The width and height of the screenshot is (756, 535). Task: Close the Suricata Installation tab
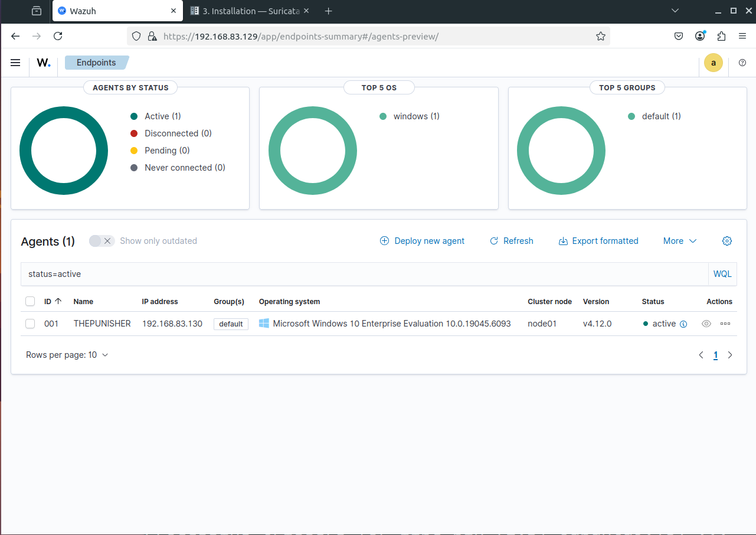[x=306, y=11]
